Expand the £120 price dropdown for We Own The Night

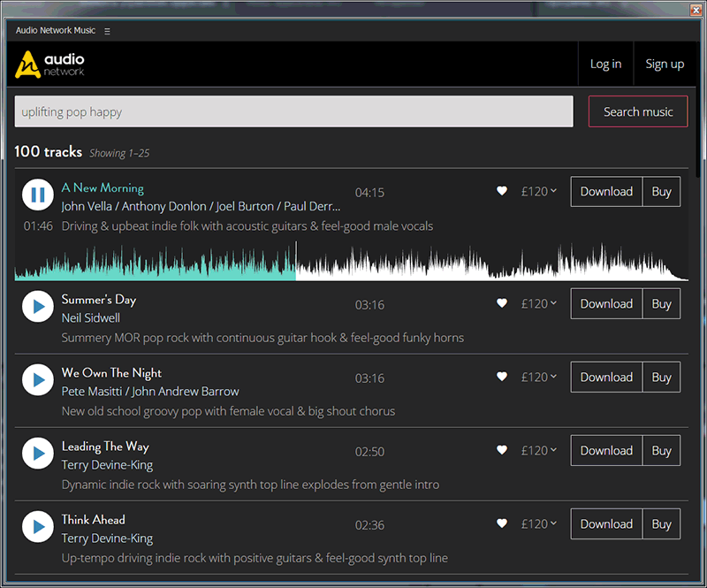(x=539, y=377)
